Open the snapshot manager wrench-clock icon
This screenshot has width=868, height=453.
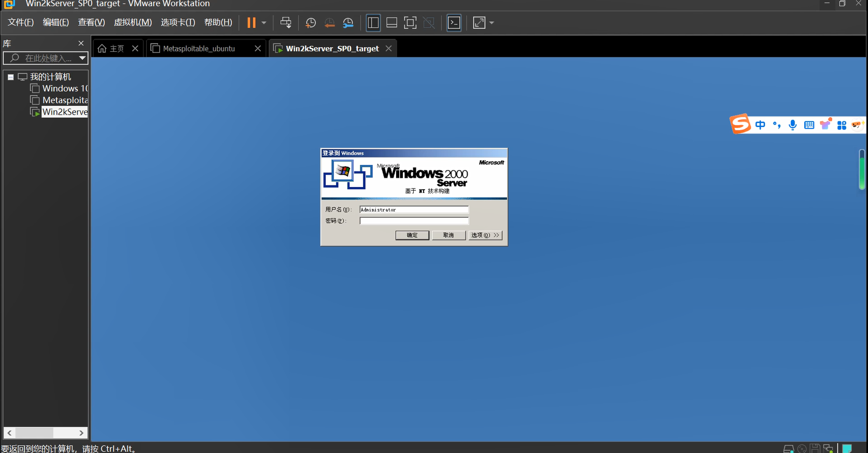[348, 23]
